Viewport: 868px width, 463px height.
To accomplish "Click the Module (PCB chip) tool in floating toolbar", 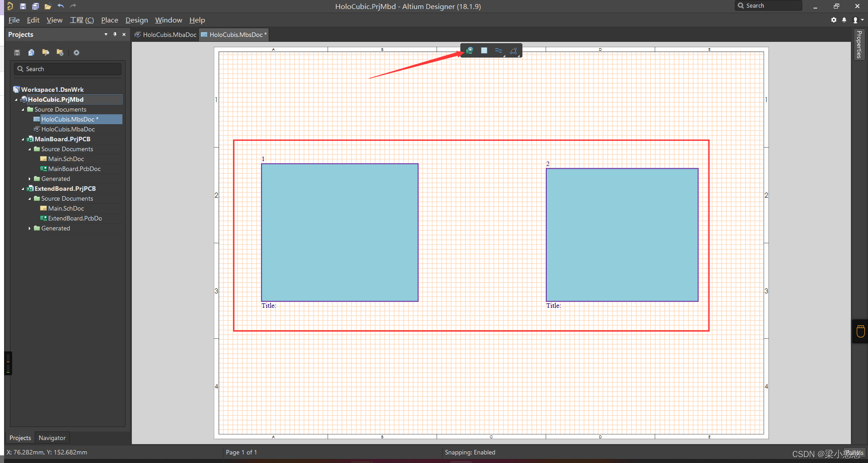I will 469,50.
